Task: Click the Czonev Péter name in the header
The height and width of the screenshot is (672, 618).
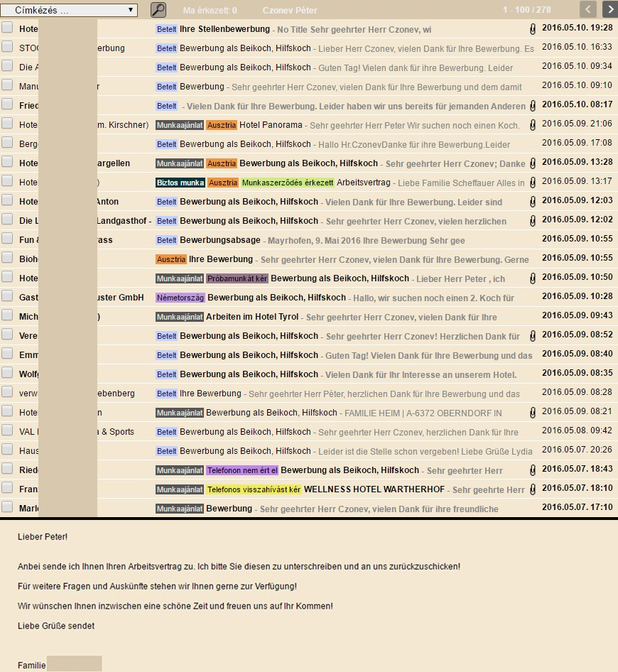Action: 290,10
